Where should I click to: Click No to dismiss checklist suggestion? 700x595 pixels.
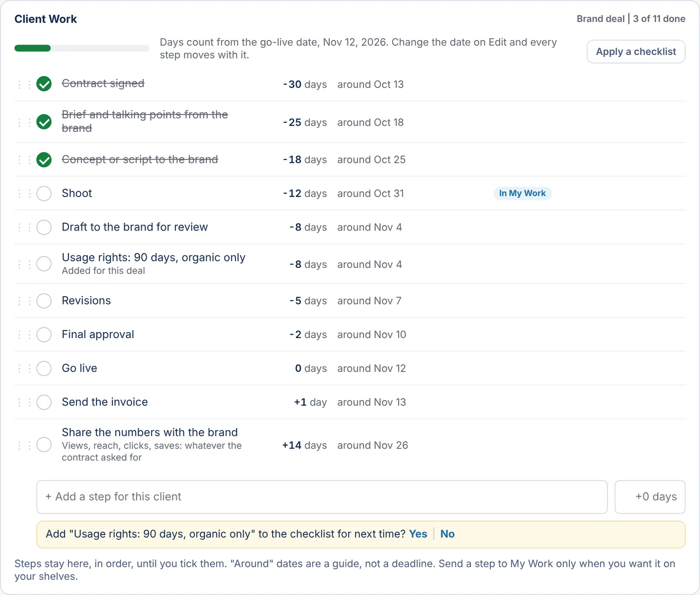447,534
